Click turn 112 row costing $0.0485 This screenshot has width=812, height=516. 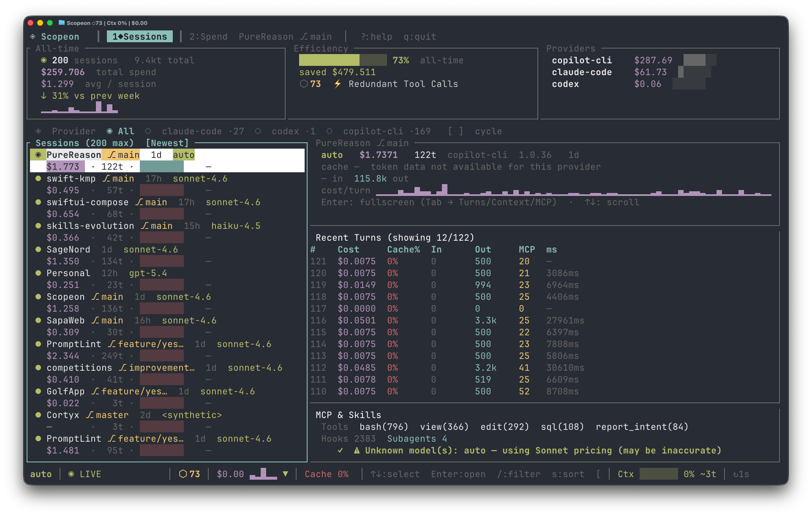tap(544, 368)
